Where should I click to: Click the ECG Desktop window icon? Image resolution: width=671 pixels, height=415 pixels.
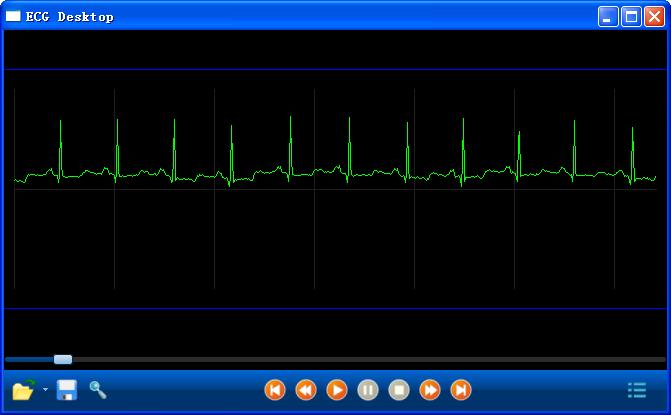(13, 16)
